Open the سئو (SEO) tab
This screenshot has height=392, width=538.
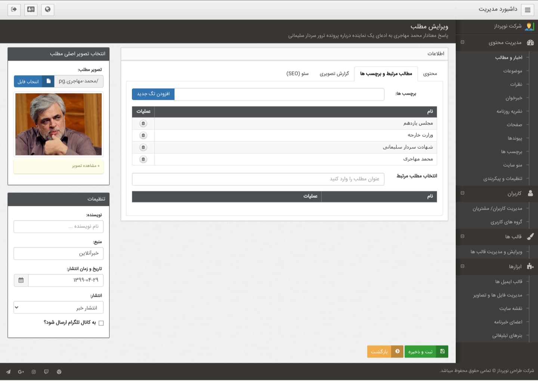(297, 74)
